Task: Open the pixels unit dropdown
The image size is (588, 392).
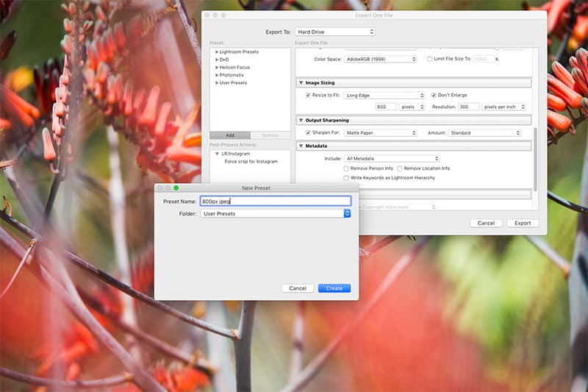Action: tap(412, 107)
